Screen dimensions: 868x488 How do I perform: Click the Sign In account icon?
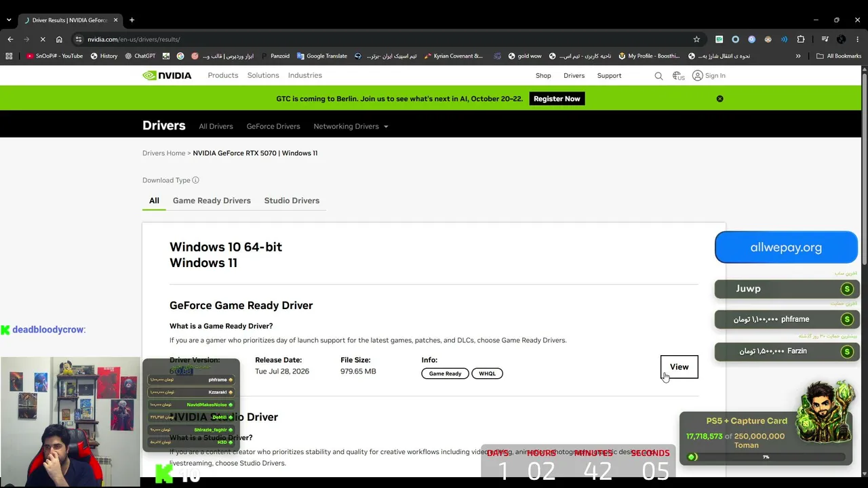pyautogui.click(x=697, y=76)
